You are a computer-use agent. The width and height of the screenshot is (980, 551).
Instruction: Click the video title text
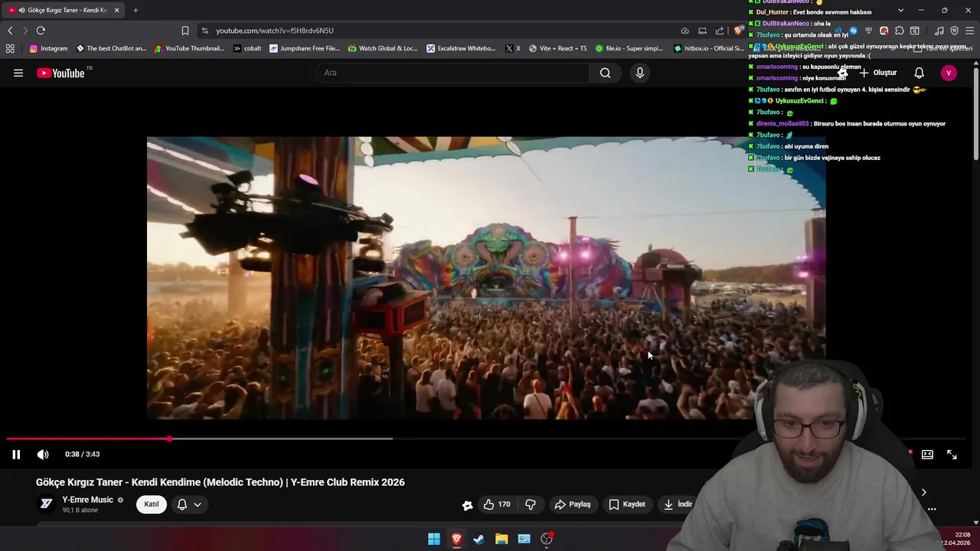(220, 482)
